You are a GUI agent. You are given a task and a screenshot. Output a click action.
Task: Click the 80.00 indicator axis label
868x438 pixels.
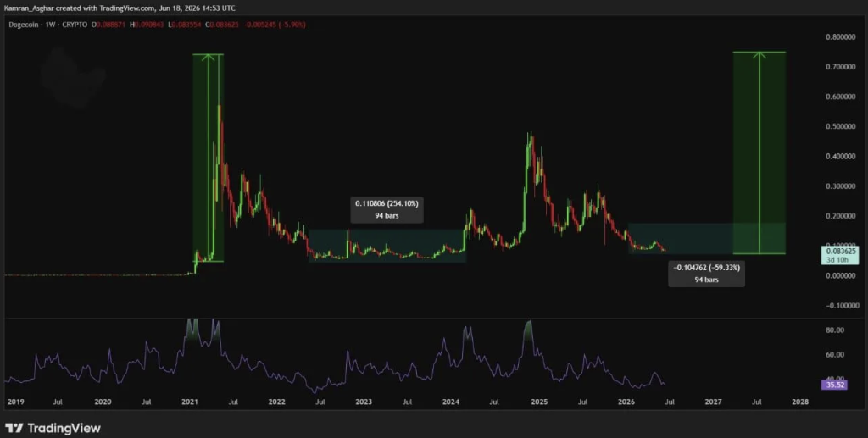pyautogui.click(x=835, y=330)
